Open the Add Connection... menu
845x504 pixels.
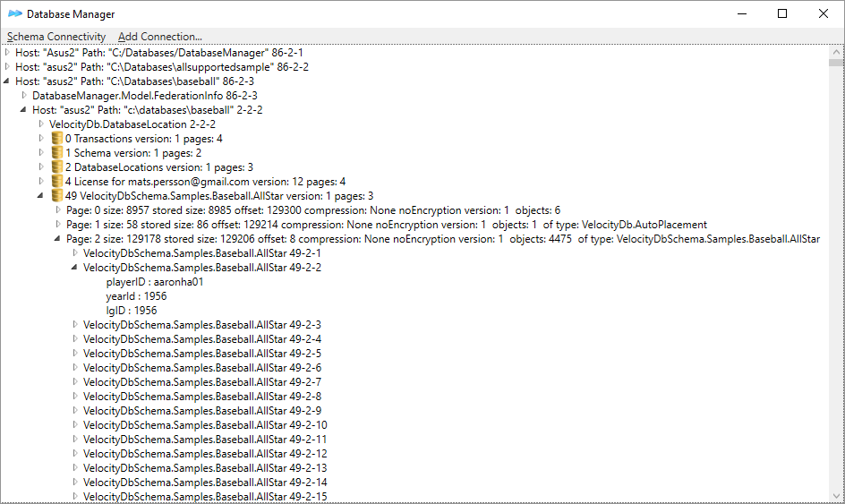click(x=160, y=37)
